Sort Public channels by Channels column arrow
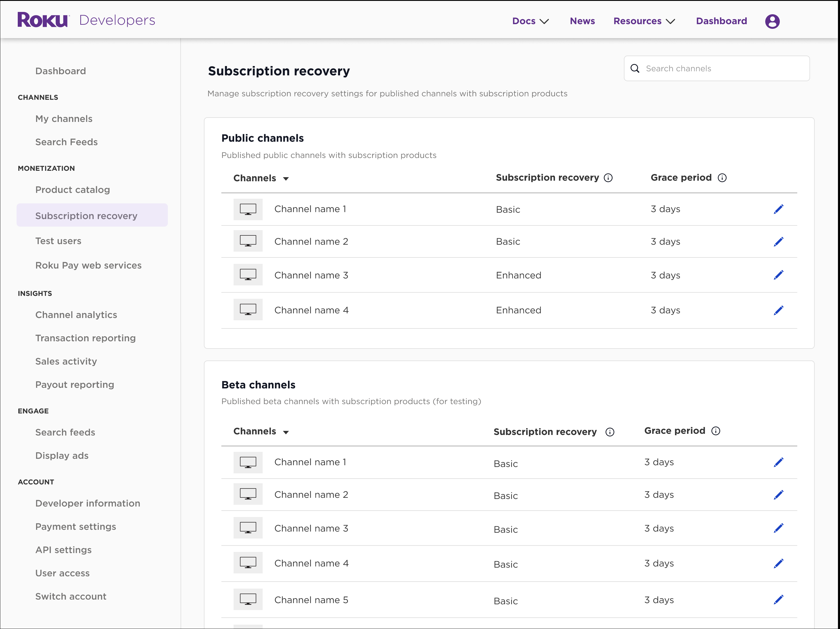840x629 pixels. tap(287, 178)
